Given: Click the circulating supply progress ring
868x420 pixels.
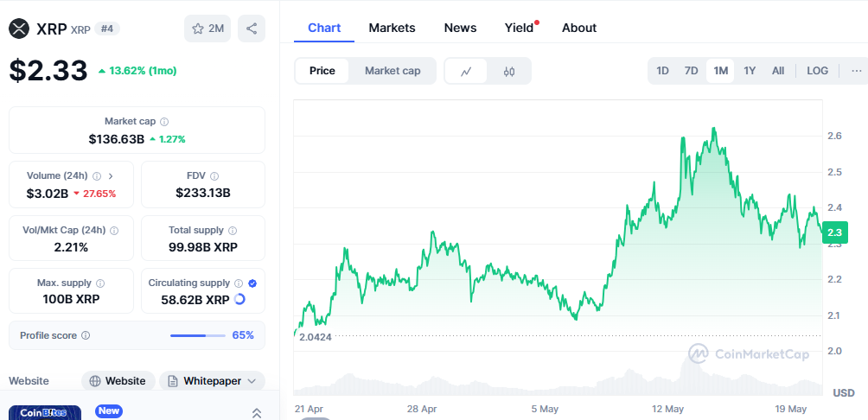Looking at the screenshot, I should point(239,299).
